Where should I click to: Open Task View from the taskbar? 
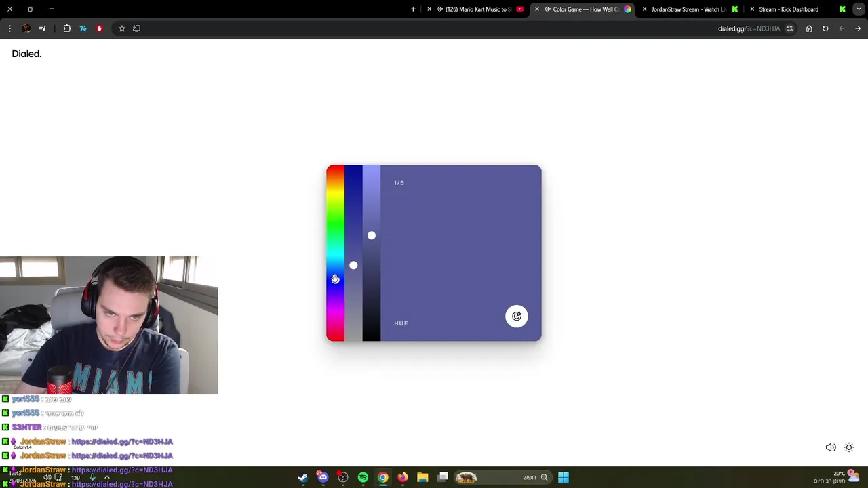tap(443, 477)
